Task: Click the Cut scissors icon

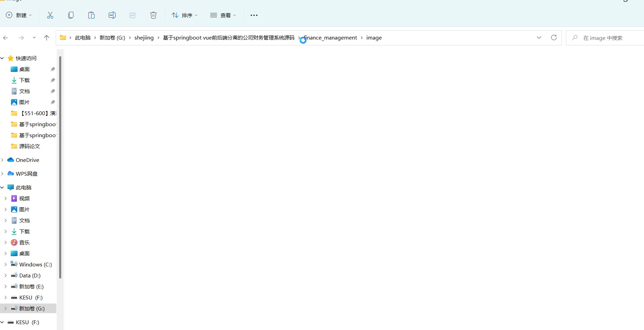Action: click(50, 15)
